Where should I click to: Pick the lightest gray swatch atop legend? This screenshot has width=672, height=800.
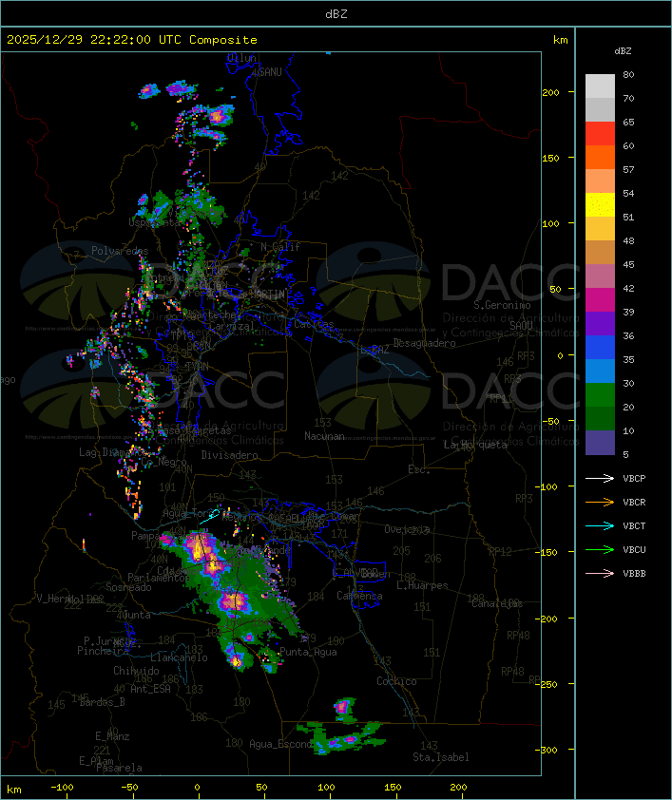(x=600, y=86)
